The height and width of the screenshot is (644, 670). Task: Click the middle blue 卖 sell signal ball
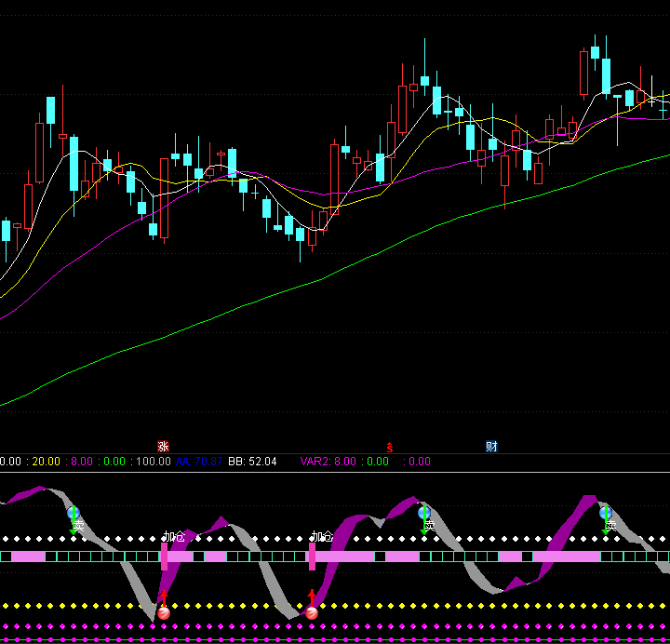tap(424, 512)
